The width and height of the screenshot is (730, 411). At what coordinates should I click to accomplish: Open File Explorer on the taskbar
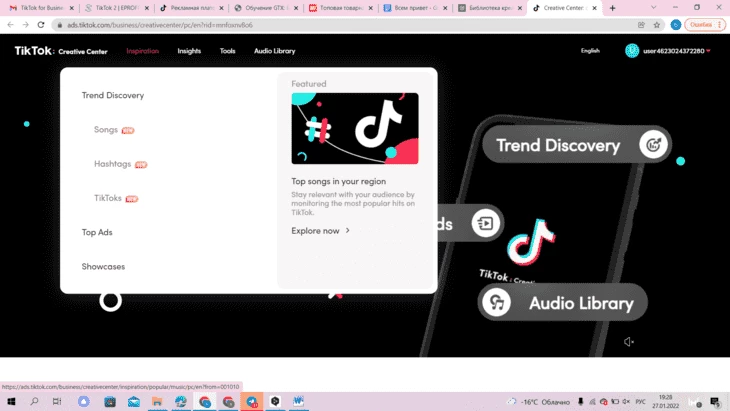point(157,401)
